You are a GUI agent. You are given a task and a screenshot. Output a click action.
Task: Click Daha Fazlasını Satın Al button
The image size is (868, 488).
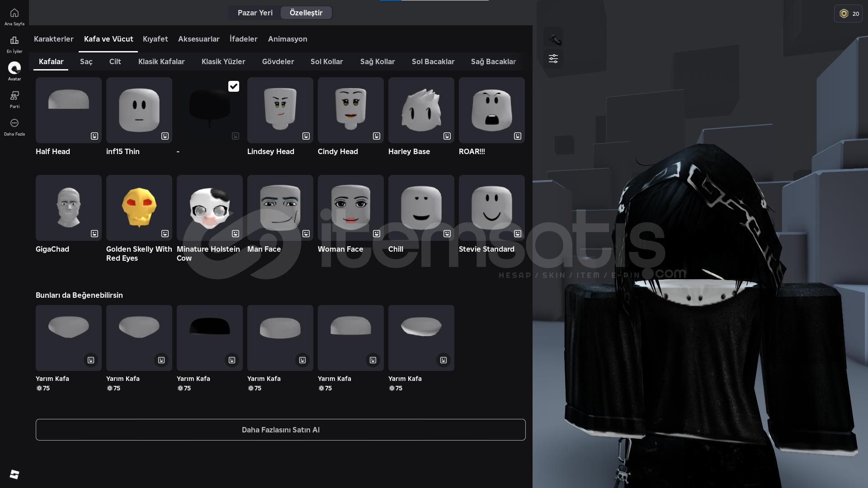pos(281,430)
